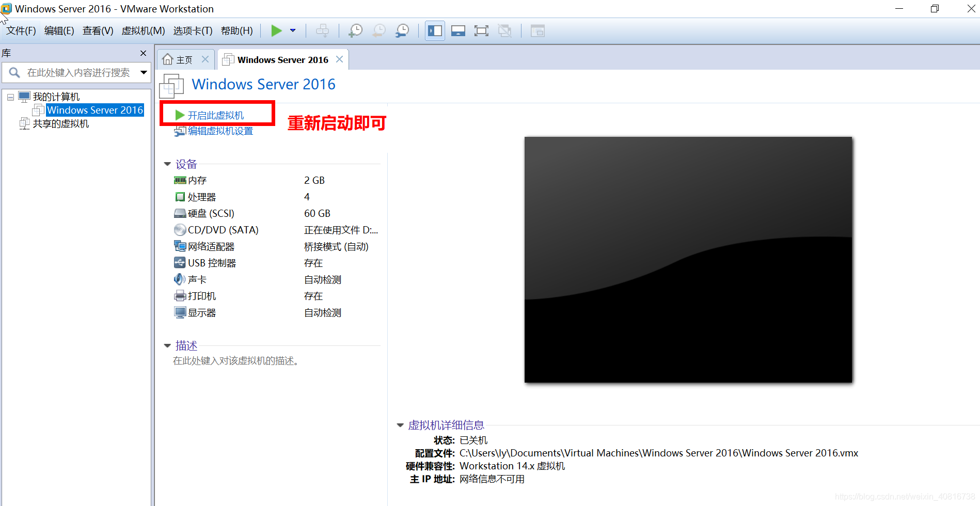Screen dimensions: 980x506
Task: Close the Windows Server 2016 tab
Action: pos(339,59)
